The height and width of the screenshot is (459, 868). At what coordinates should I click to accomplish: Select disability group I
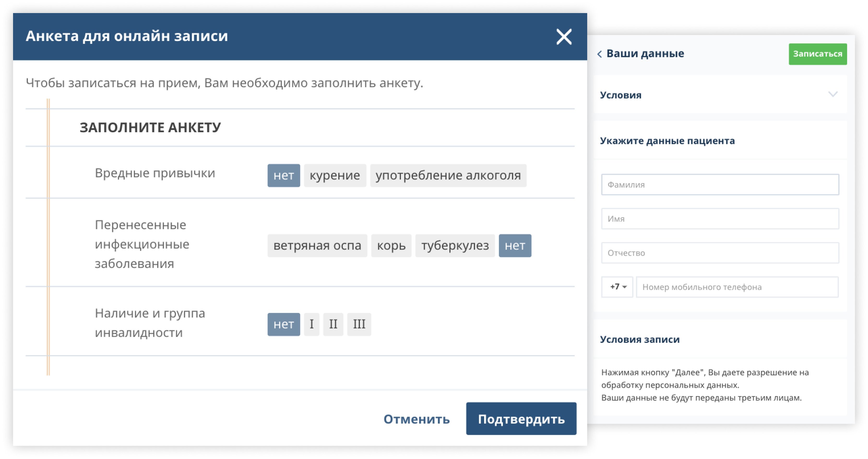tap(311, 324)
